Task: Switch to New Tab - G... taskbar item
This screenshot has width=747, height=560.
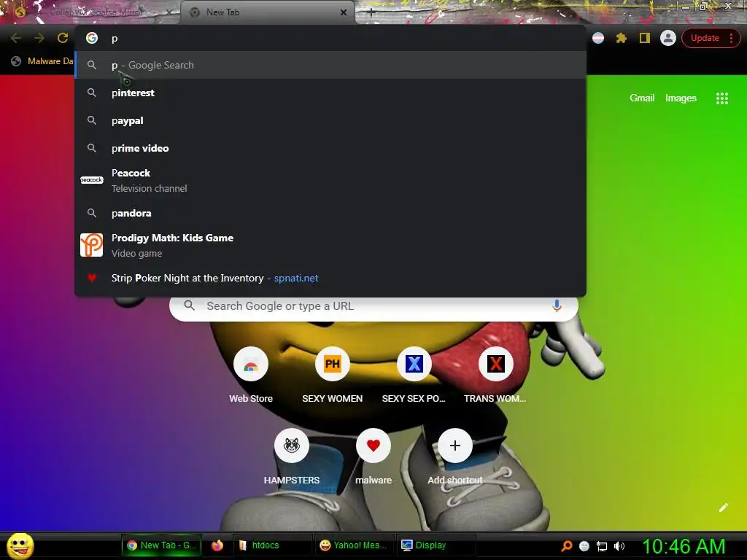Action: click(x=161, y=545)
